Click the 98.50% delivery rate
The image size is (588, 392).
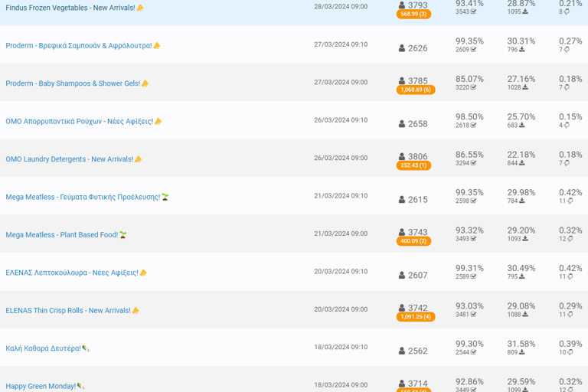pos(469,117)
